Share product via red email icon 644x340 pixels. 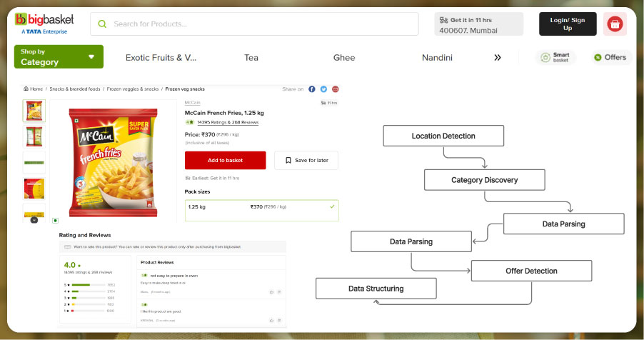pyautogui.click(x=335, y=89)
